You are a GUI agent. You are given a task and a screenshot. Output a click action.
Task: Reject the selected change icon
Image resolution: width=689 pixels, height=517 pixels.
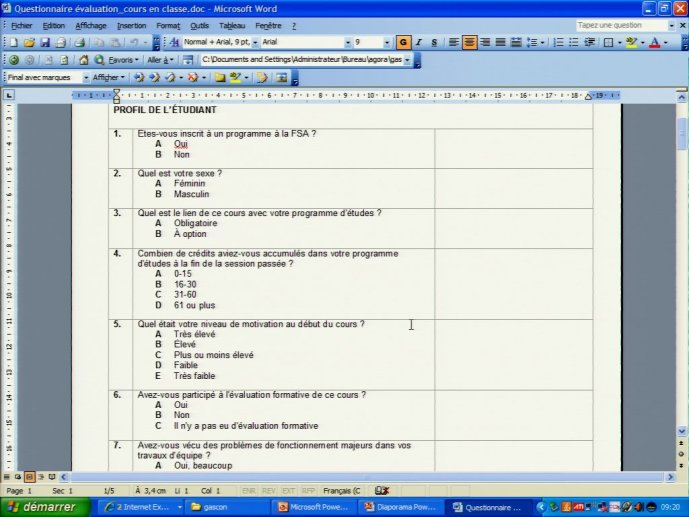[193, 78]
